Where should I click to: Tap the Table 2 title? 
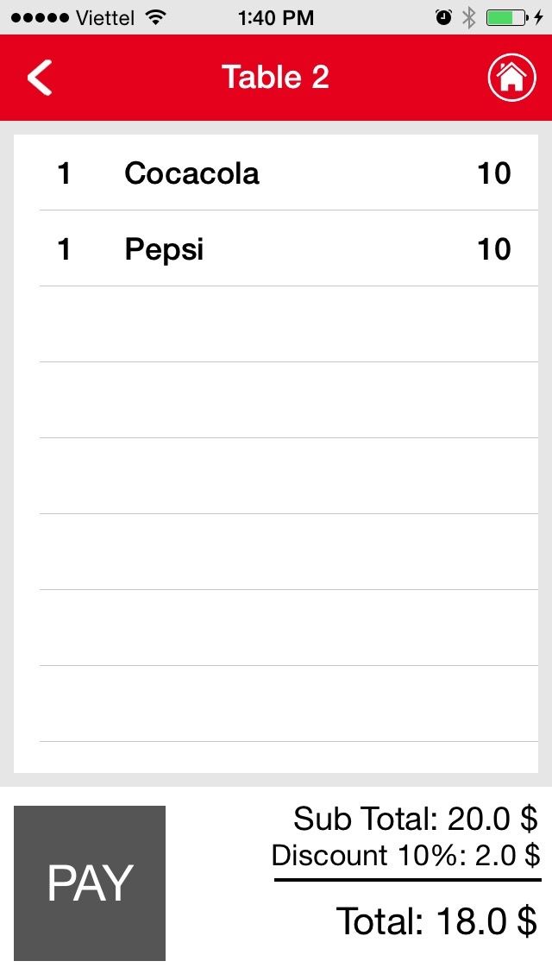pyautogui.click(x=276, y=77)
